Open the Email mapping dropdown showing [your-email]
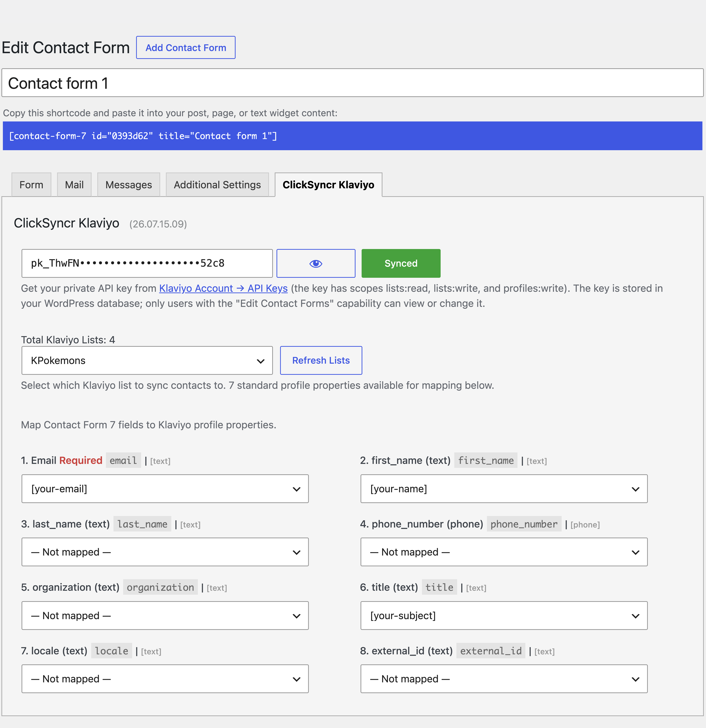This screenshot has height=728, width=706. pos(165,489)
